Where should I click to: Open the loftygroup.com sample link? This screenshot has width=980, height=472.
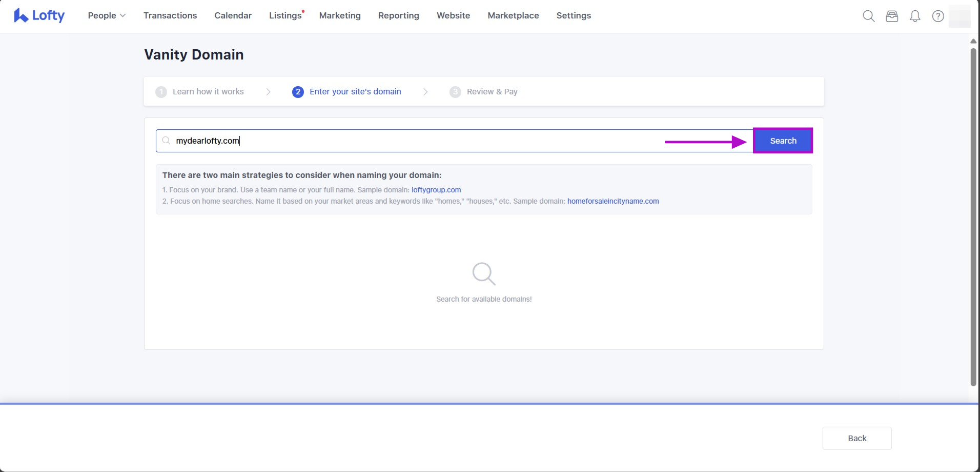tap(436, 190)
